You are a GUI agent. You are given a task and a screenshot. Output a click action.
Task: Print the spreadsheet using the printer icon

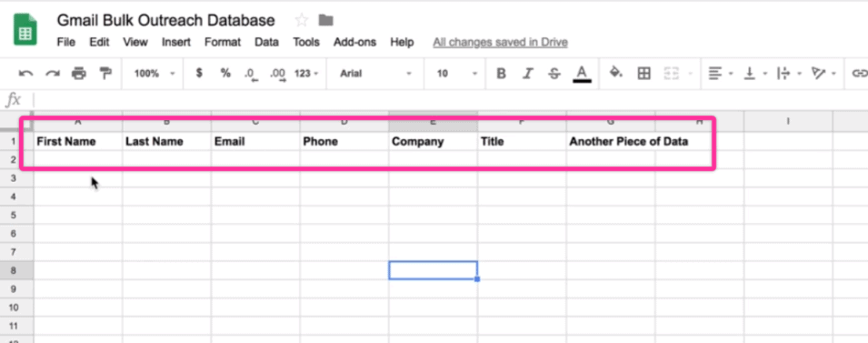click(79, 73)
